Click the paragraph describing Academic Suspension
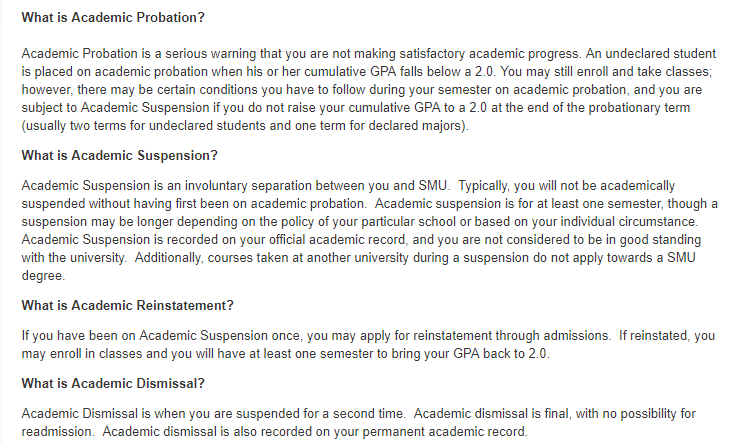The image size is (741, 444). pyautogui.click(x=360, y=232)
